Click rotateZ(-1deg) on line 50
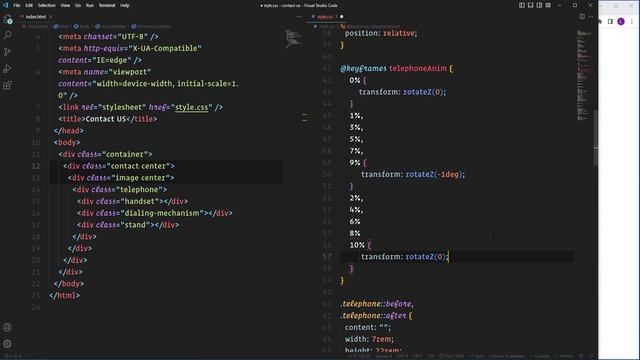 click(433, 174)
